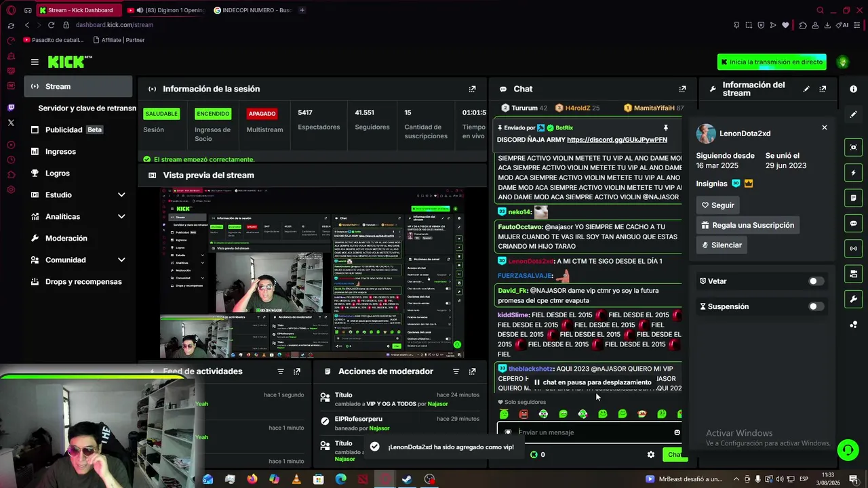Close the LenonDota2xd user card
The width and height of the screenshot is (868, 488).
tap(825, 127)
